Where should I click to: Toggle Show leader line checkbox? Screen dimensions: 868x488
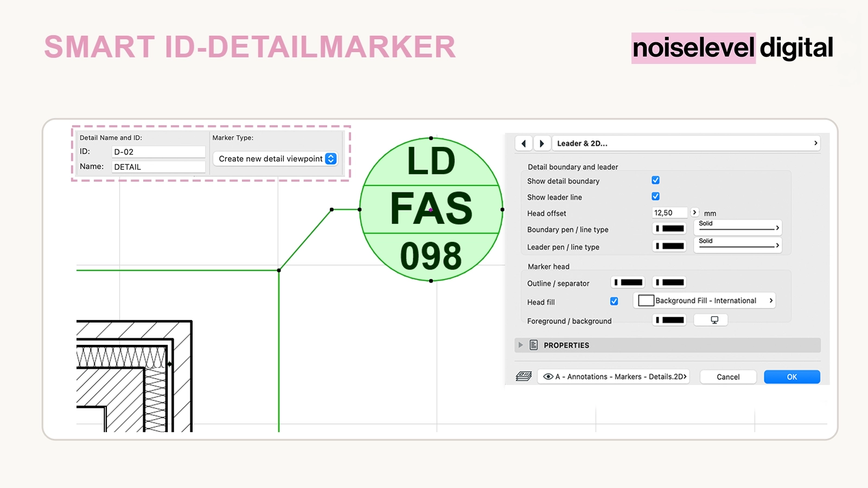click(655, 196)
